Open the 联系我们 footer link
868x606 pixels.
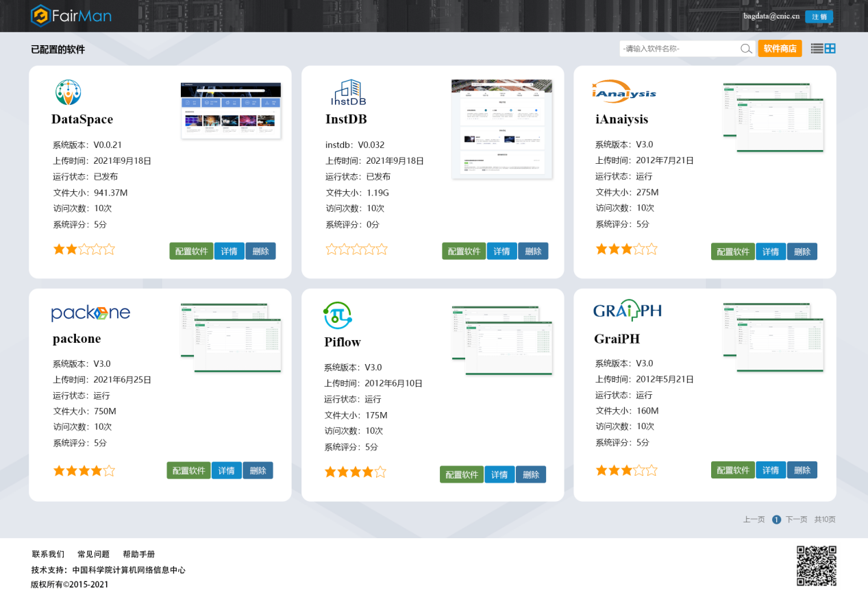point(48,554)
